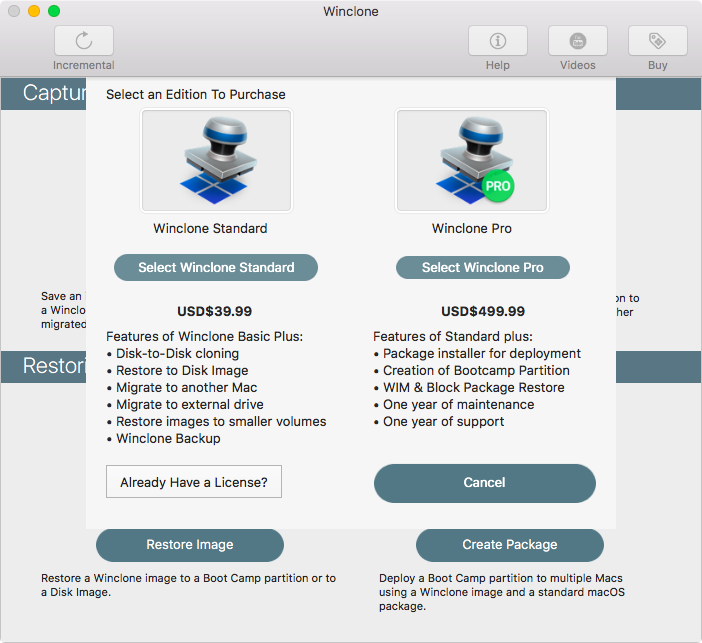Click 'Migrate to another Mac' feature line
This screenshot has width=702, height=643.
pos(186,388)
